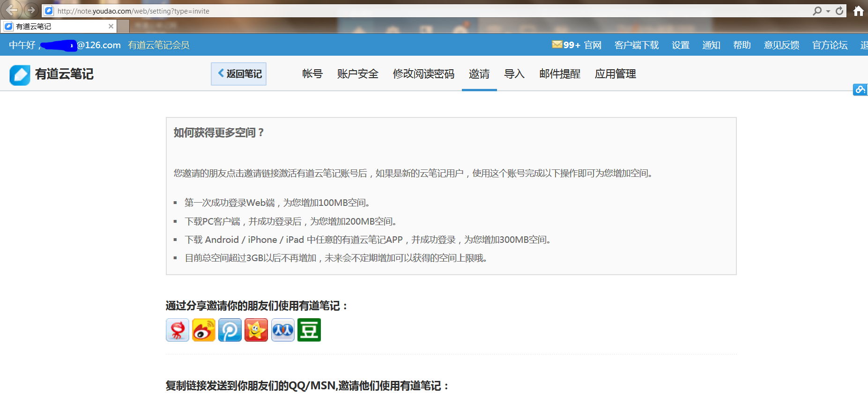Select the 邀请 tab

pos(479,74)
